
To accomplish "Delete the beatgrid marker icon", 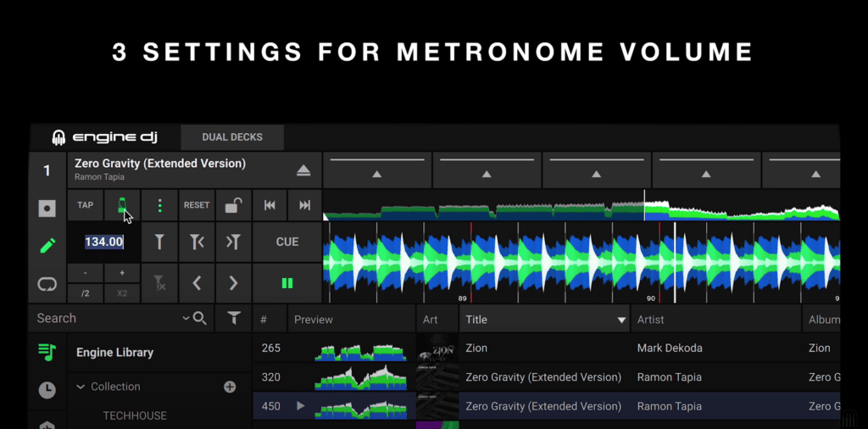I will point(159,283).
